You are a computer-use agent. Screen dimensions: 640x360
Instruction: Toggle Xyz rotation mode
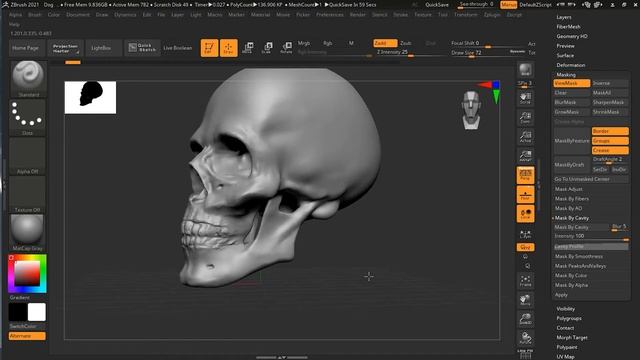coord(525,247)
